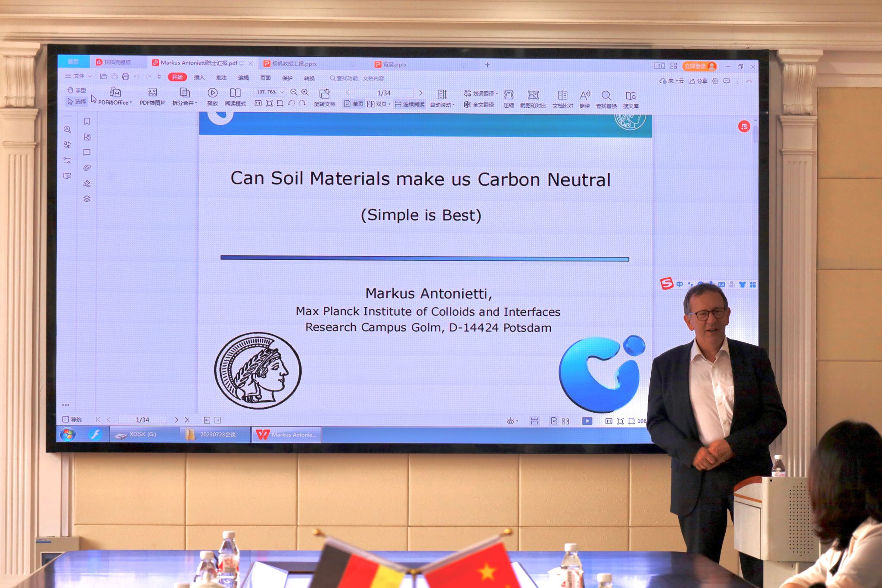
Task: Open 阅读模式 reading mode
Action: (235, 93)
